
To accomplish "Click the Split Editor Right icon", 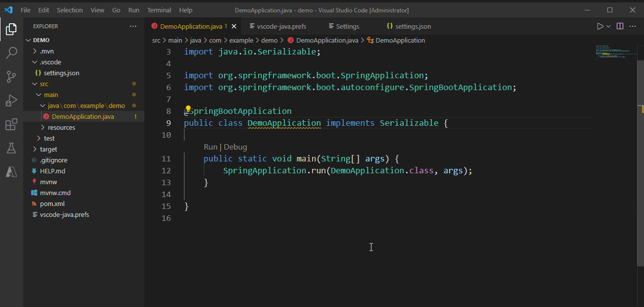I will (619, 26).
